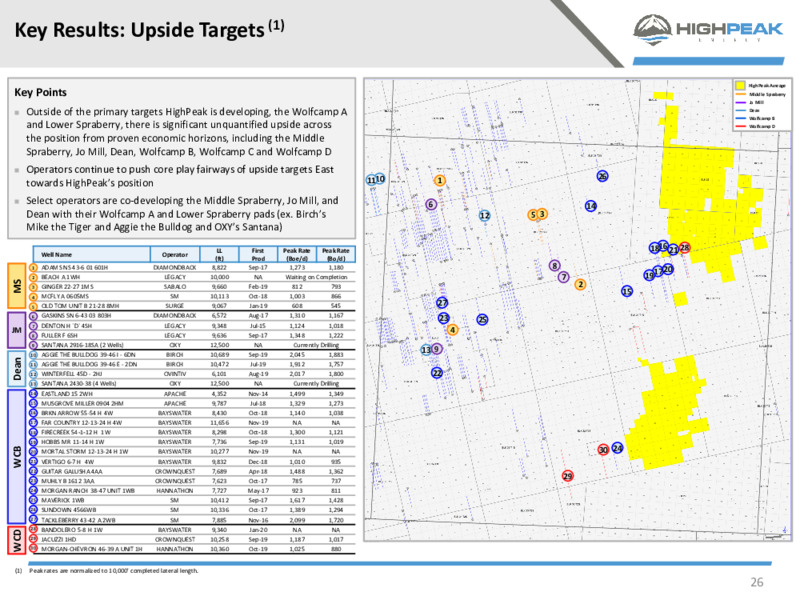Select purple map marker 7
The height and width of the screenshot is (600, 800).
tap(563, 277)
